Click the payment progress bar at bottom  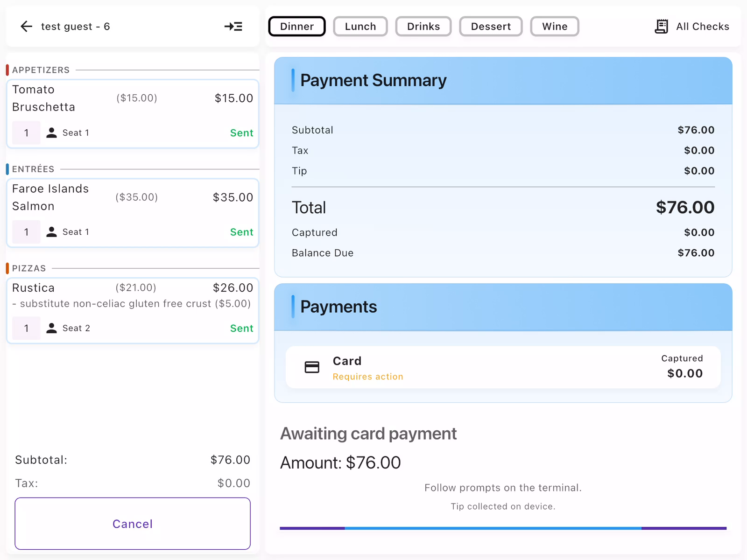point(503,528)
